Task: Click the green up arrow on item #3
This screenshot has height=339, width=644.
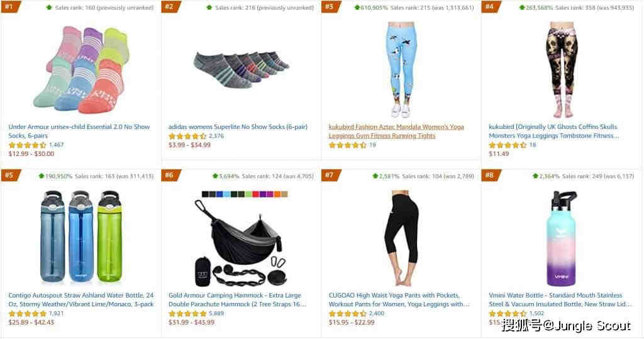Action: [x=357, y=8]
